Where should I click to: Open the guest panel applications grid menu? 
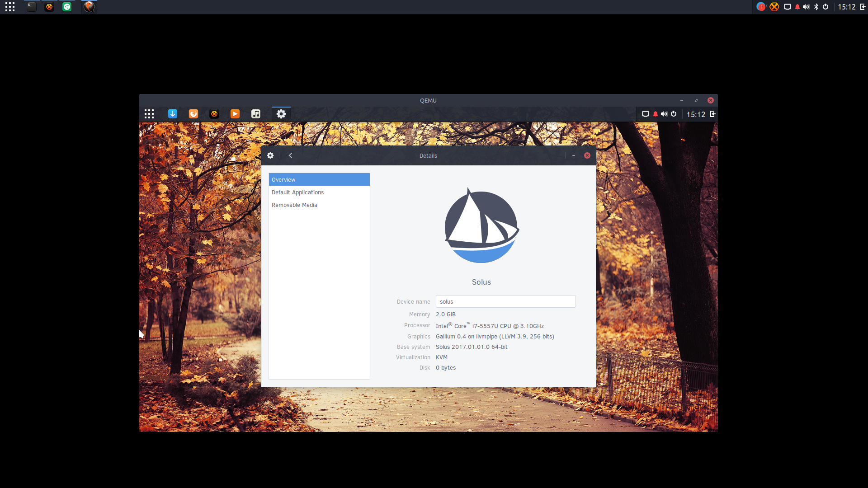click(x=149, y=114)
